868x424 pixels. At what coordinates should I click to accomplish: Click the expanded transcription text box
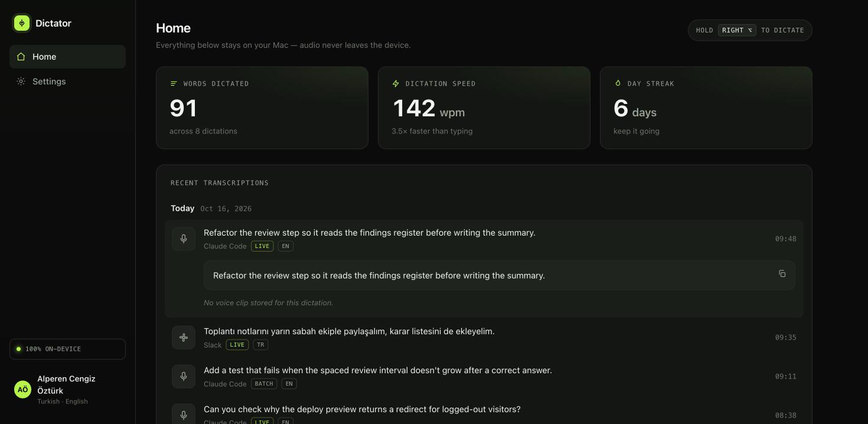point(500,275)
